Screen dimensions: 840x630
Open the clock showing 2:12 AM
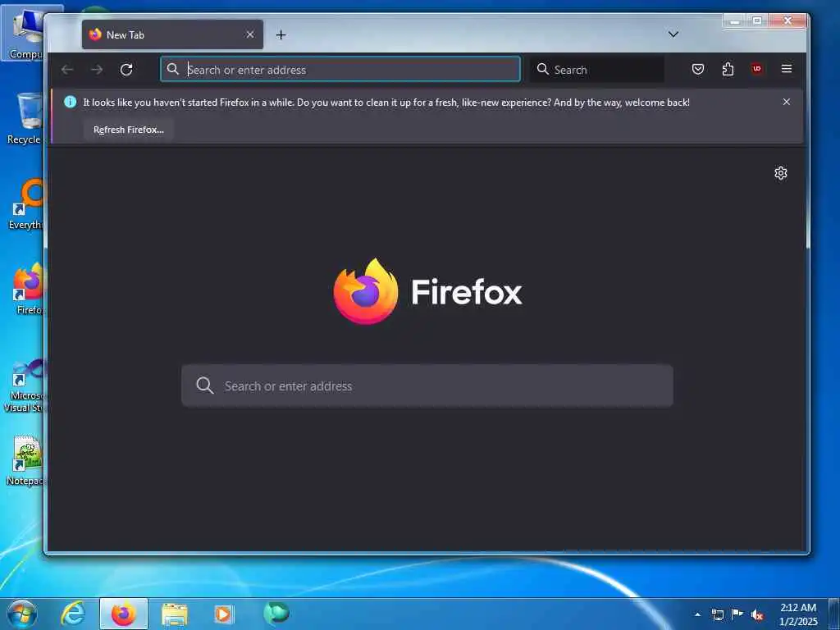coord(798,614)
